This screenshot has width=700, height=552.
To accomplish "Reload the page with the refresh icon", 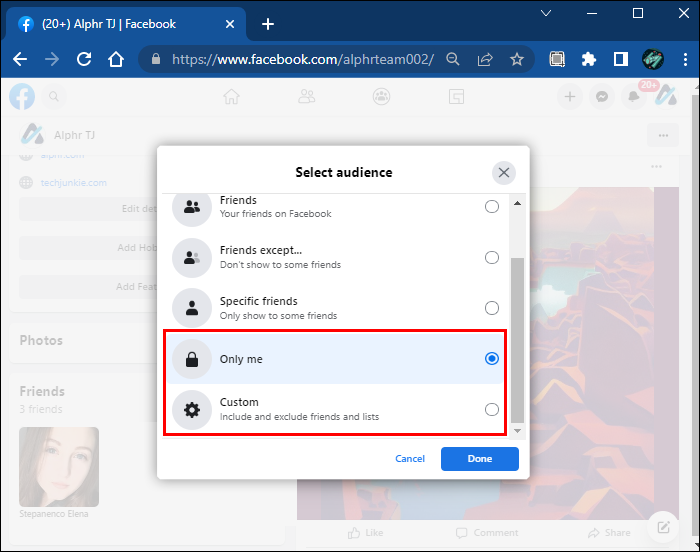I will [84, 59].
